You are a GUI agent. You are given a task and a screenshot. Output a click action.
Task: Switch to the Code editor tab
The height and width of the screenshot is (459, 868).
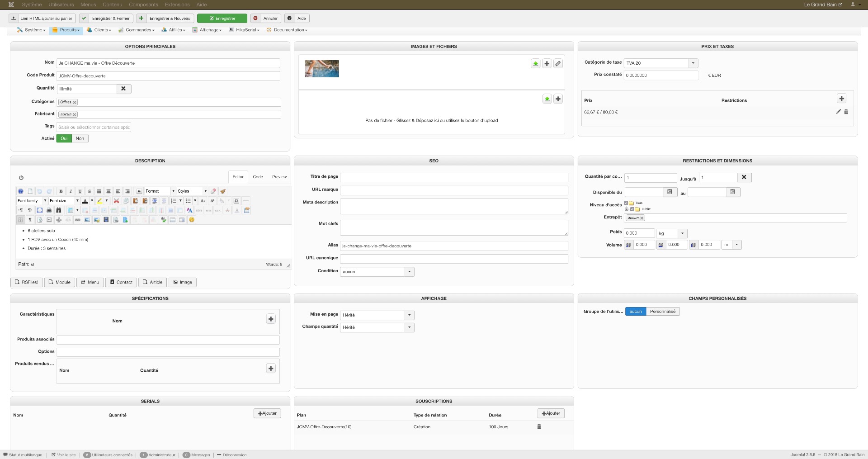(x=258, y=177)
